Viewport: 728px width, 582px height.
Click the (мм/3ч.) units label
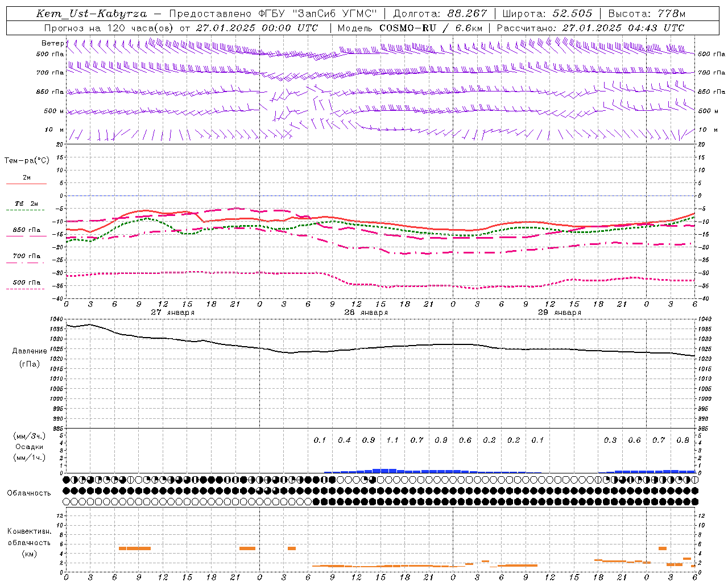(30, 436)
